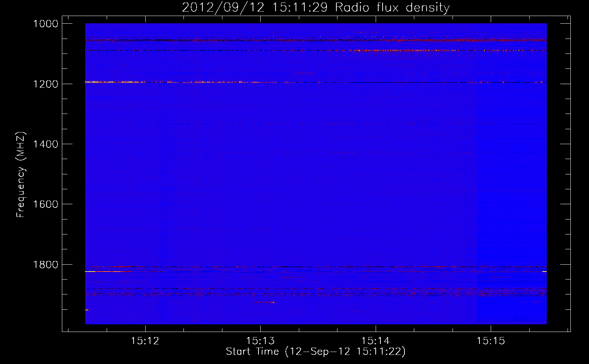Select the 1800 frequency tick label
Image resolution: width=589 pixels, height=364 pixels.
point(46,265)
